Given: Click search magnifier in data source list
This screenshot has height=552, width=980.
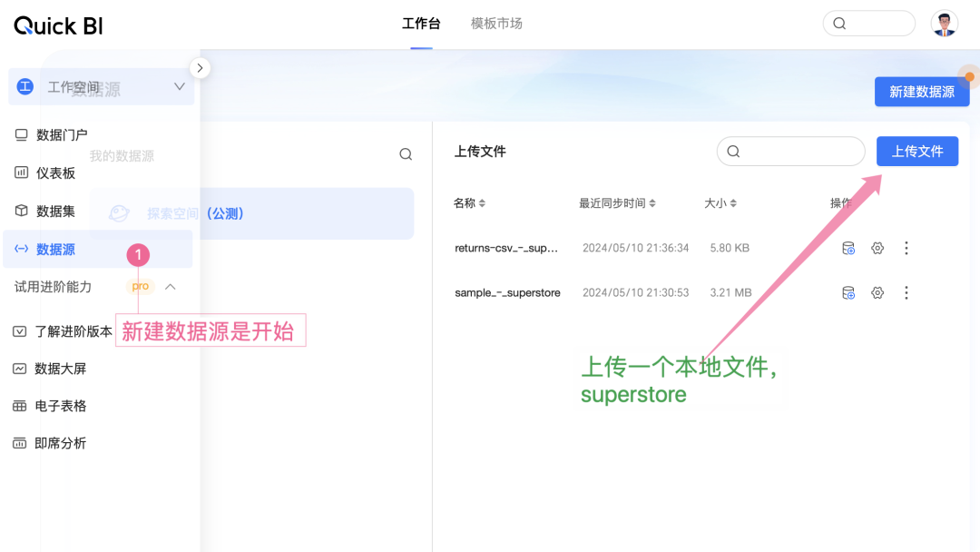Looking at the screenshot, I should [406, 154].
